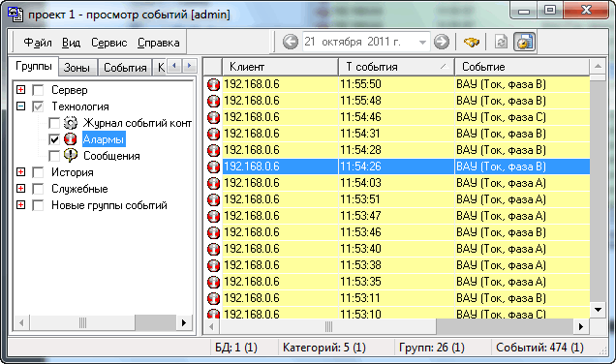Uncheck the Алармы checkbox
The width and height of the screenshot is (616, 364).
pyautogui.click(x=54, y=139)
